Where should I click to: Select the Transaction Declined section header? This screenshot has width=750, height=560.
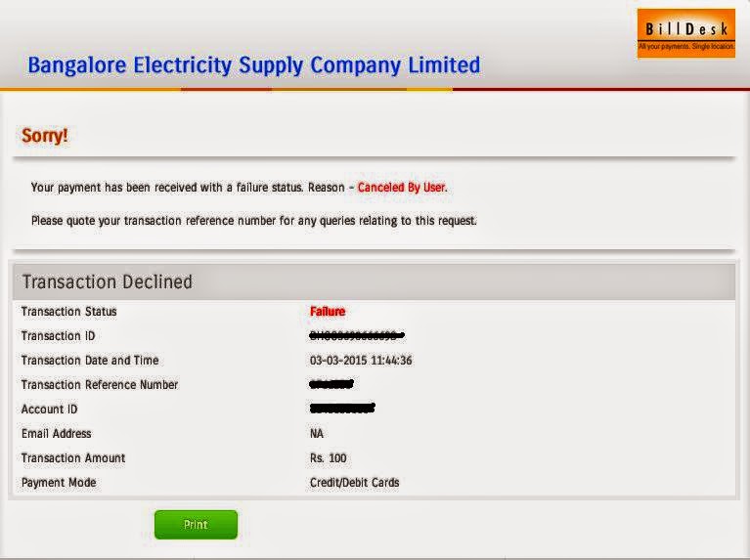(108, 281)
